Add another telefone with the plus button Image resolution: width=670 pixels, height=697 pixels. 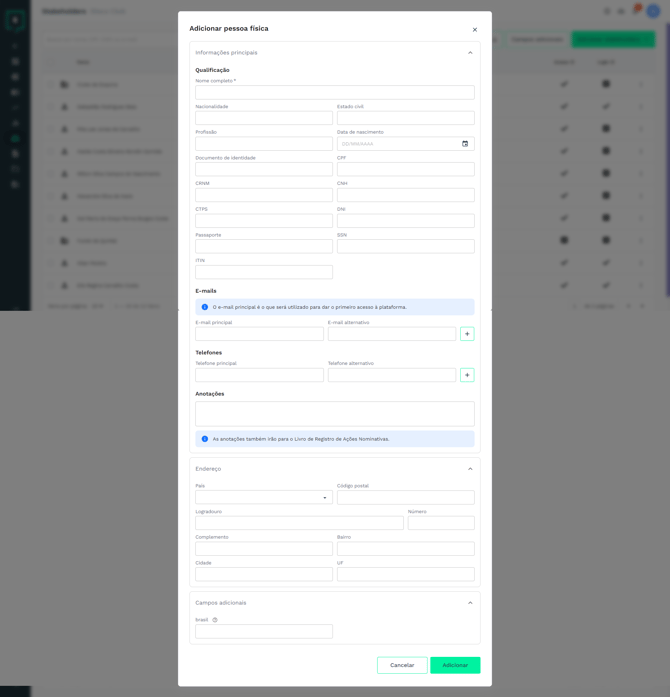click(467, 375)
